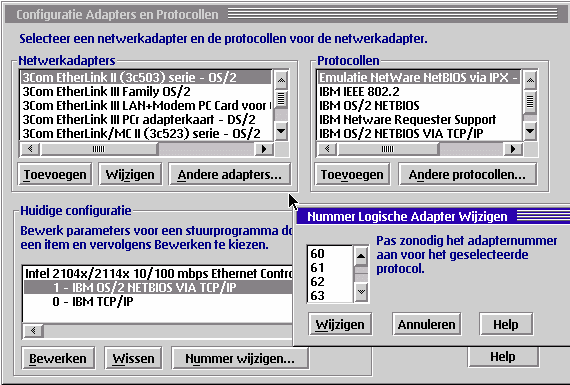Image resolution: width=570 pixels, height=385 pixels.
Task: Select 3Com EtherLink III Family OS/2
Action: click(x=146, y=91)
